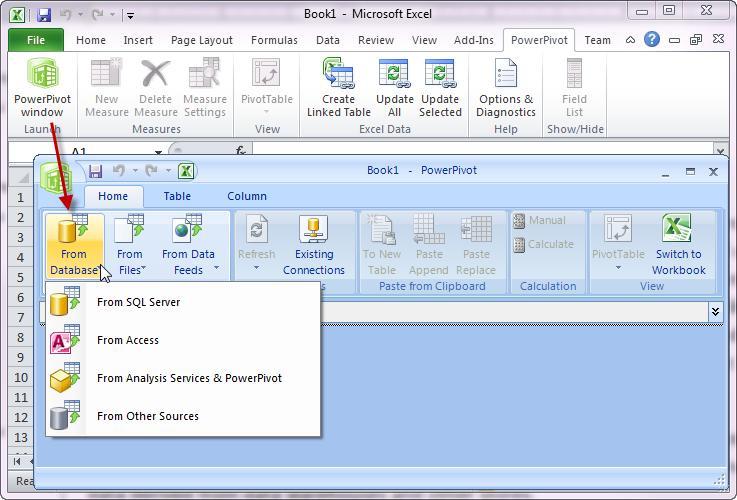Minimize the Excel ribbon with caret icon
The image size is (737, 500).
(630, 40)
